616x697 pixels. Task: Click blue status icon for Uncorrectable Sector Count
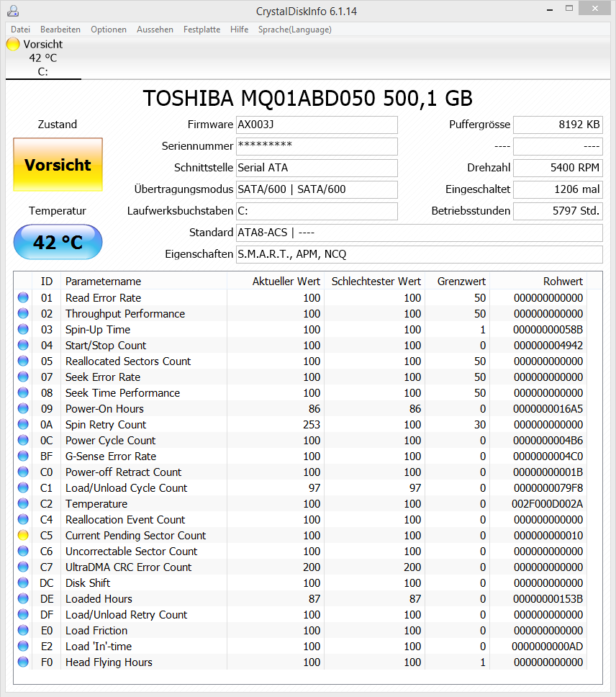pos(23,552)
